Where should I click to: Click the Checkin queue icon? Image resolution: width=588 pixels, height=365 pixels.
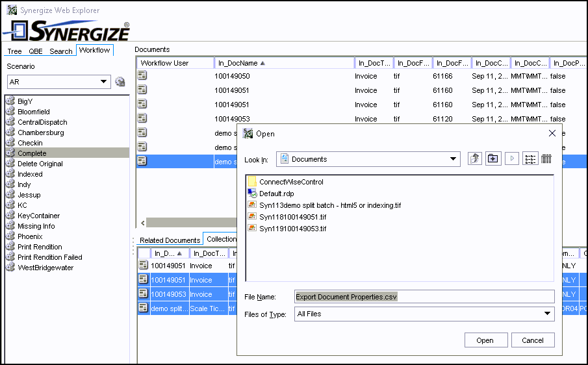point(10,143)
